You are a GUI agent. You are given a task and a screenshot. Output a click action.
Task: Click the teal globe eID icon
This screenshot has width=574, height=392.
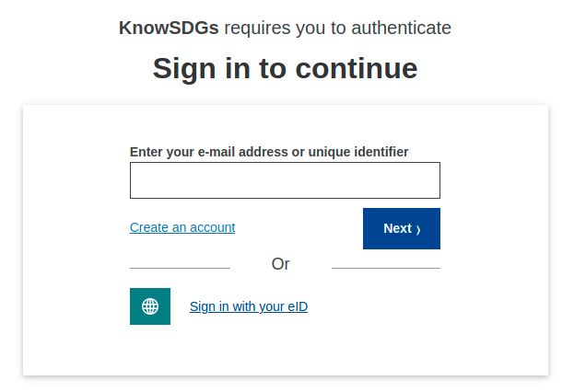click(x=150, y=306)
